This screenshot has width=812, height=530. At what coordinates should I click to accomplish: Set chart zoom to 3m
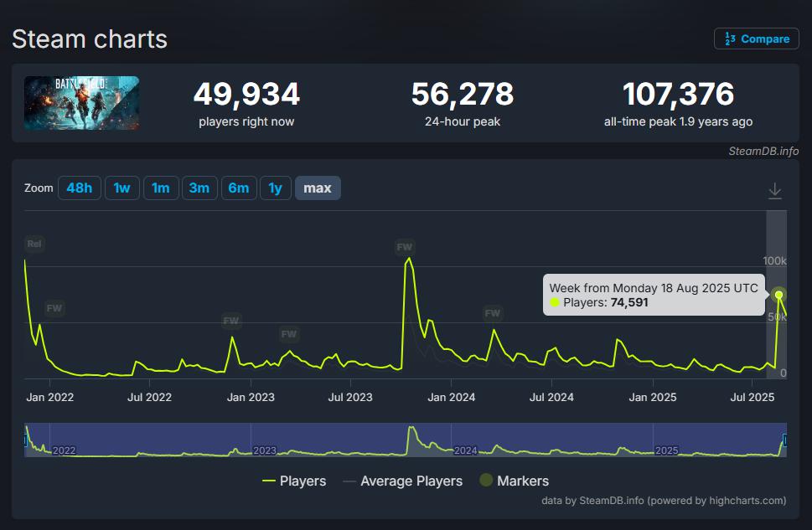click(x=199, y=188)
